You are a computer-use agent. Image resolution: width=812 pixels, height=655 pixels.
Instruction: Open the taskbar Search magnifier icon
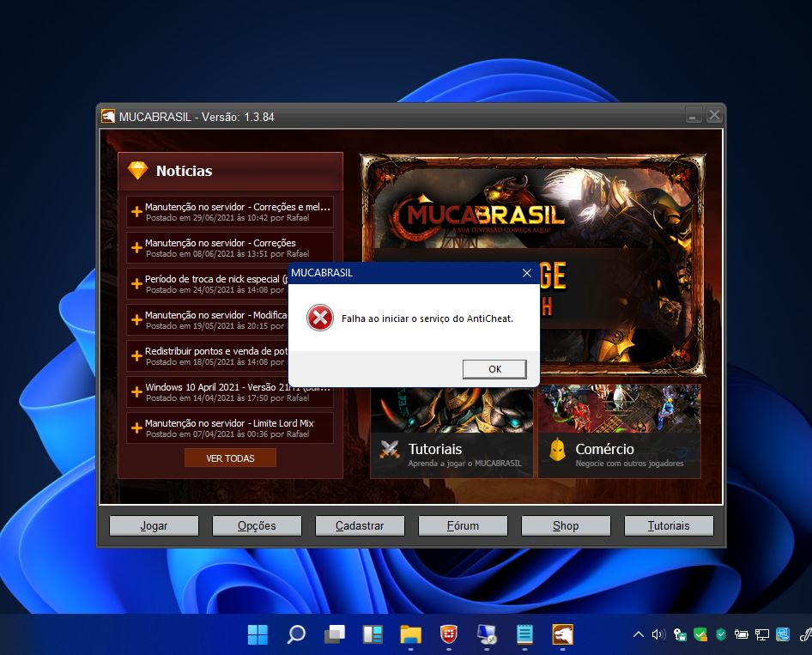pyautogui.click(x=296, y=634)
